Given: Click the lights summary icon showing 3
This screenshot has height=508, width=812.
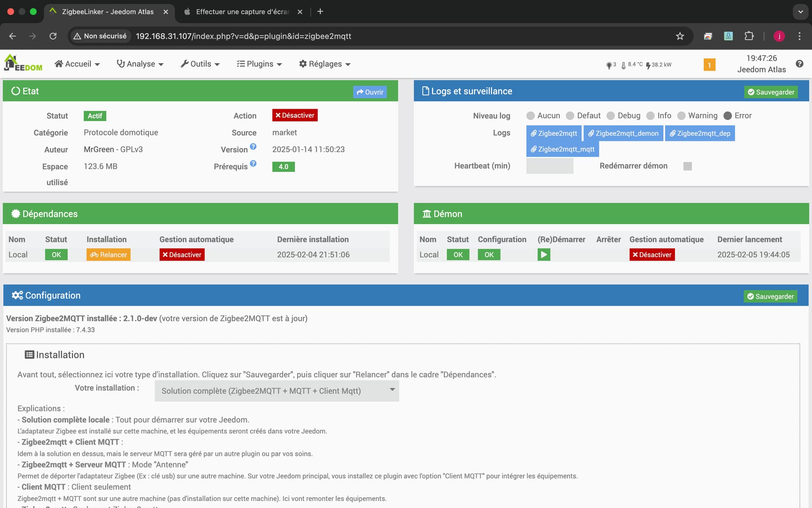Looking at the screenshot, I should [611, 65].
